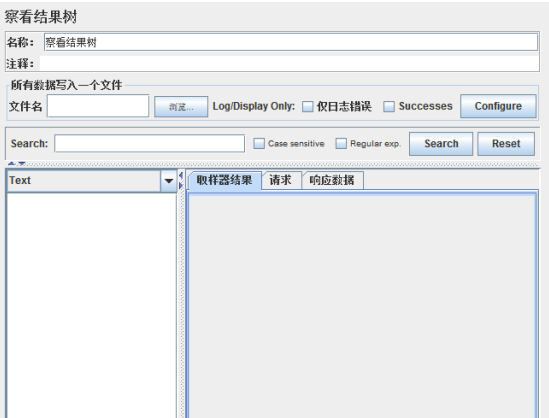Image resolution: width=549 pixels, height=418 pixels.
Task: Expand left pane with right-pointing splitter arrow
Action: pos(181,186)
